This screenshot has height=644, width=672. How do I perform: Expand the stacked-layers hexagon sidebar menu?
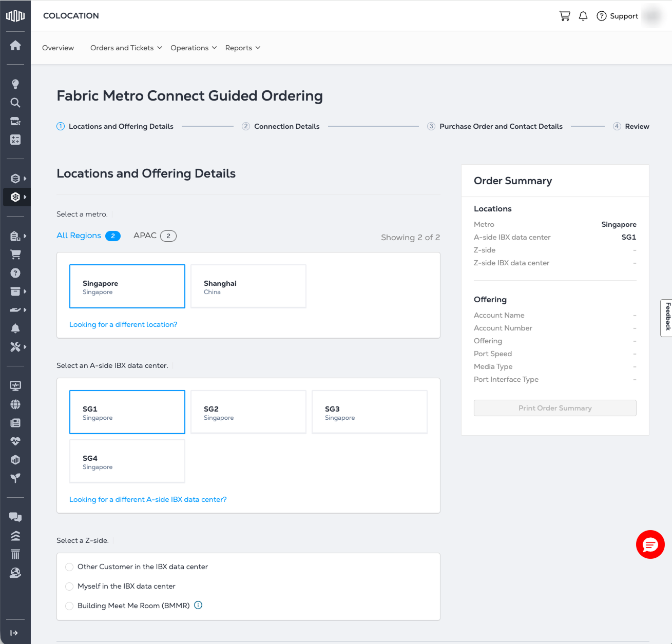pos(17,179)
